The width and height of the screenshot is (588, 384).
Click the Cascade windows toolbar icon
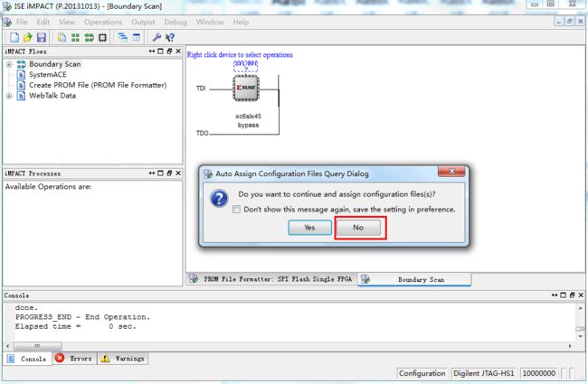(123, 37)
